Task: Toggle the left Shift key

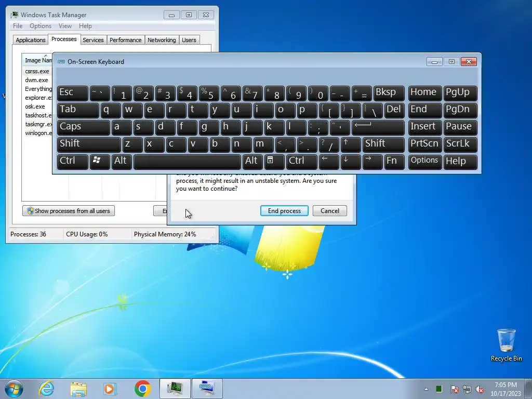Action: 89,144
